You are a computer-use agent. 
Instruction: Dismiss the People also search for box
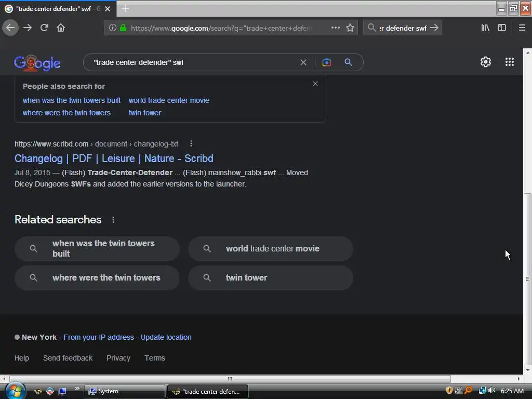[315, 84]
